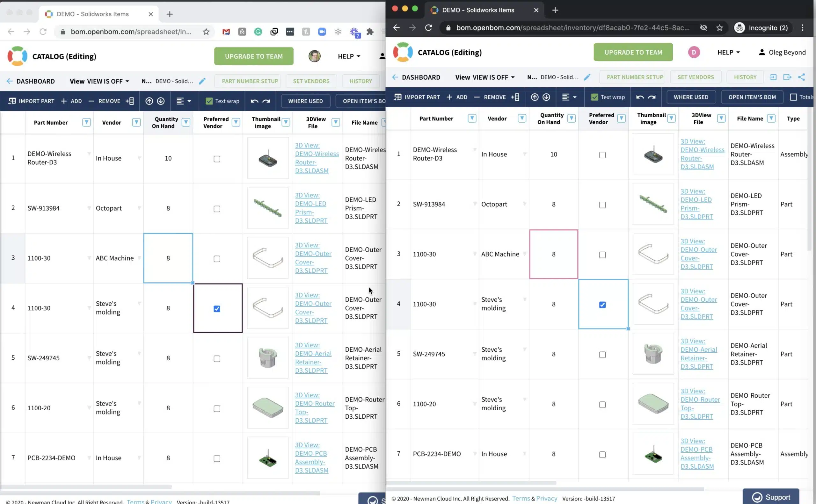Click insert column icon next to REMOVE in right toolbar
816x504 pixels.
click(x=515, y=97)
